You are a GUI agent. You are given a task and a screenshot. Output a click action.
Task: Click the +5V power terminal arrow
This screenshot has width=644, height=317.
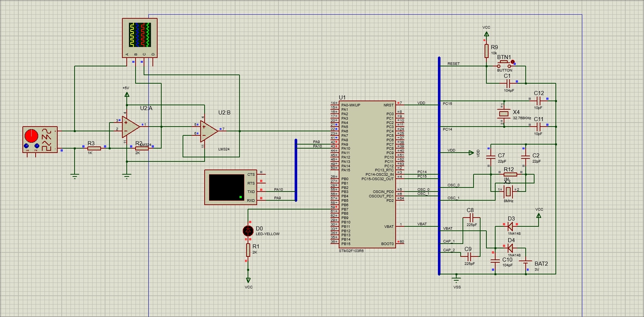(127, 94)
